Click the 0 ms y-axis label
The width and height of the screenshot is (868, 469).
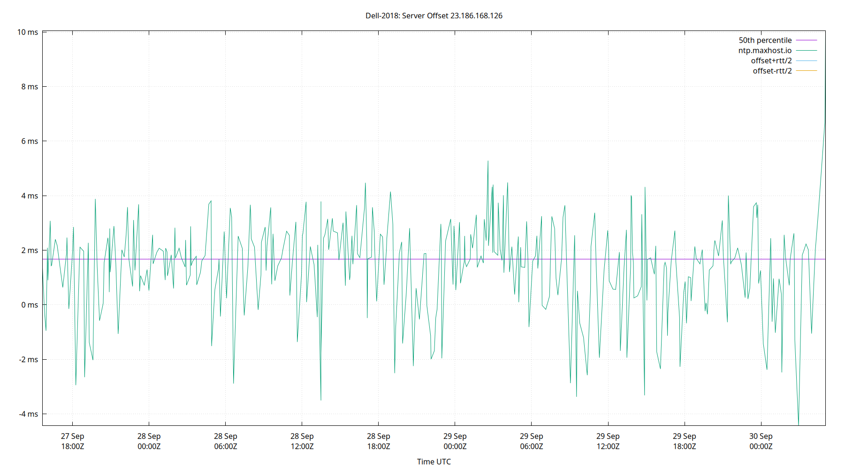pos(30,305)
